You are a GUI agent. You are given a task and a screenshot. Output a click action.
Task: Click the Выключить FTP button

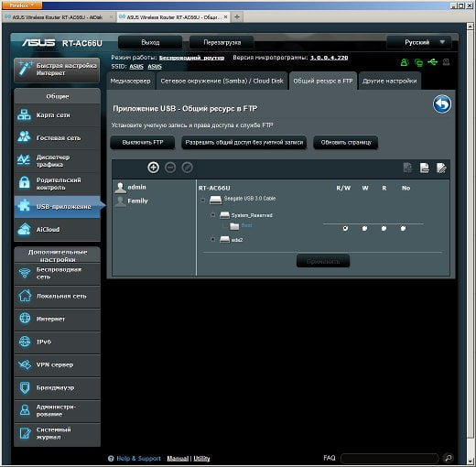pos(143,143)
